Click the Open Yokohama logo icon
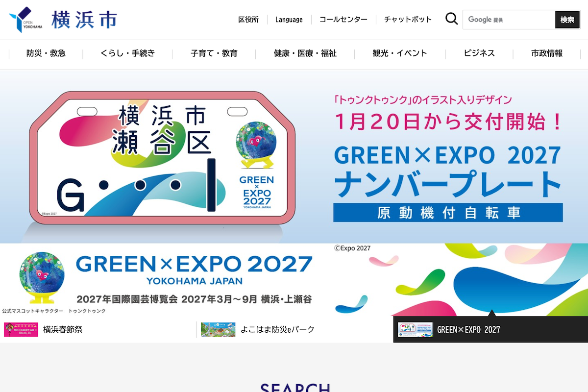 25,20
